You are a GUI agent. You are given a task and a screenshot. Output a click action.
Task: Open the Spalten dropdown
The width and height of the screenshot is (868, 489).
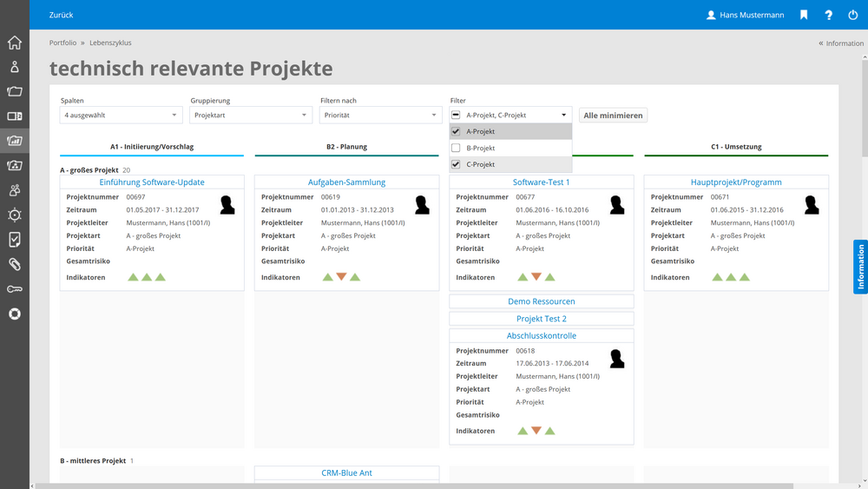click(121, 115)
